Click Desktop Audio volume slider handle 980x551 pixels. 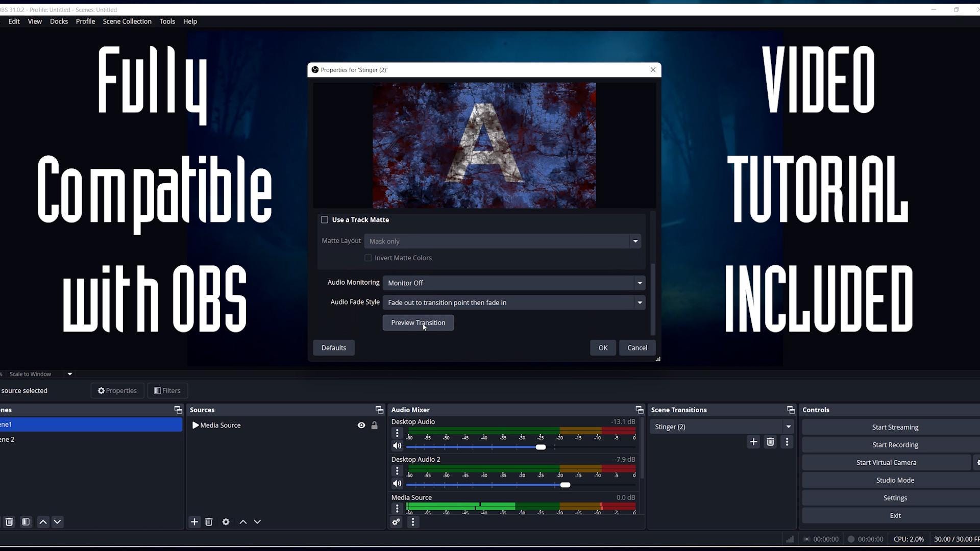click(541, 447)
